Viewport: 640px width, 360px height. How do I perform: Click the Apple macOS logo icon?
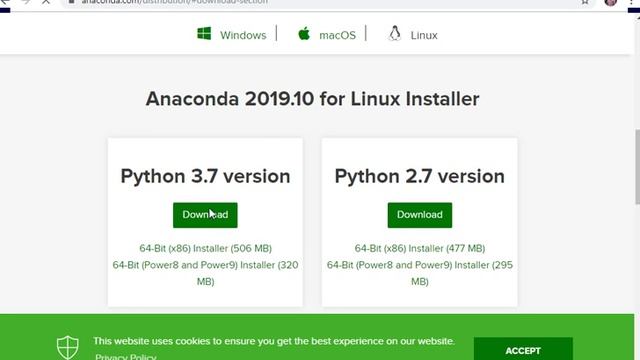coord(304,33)
